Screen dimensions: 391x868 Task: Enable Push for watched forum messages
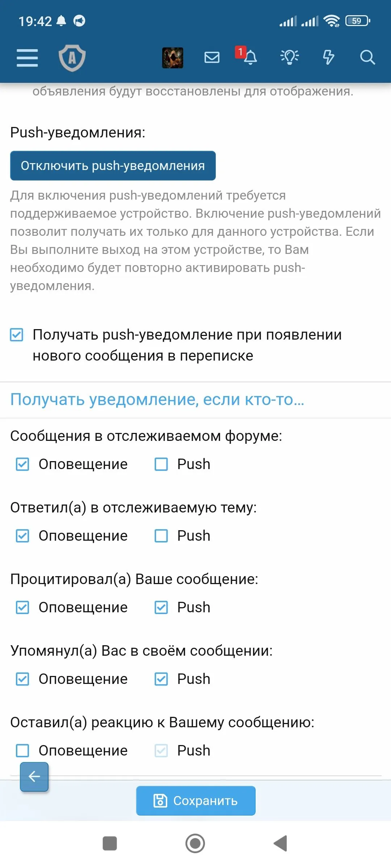161,464
